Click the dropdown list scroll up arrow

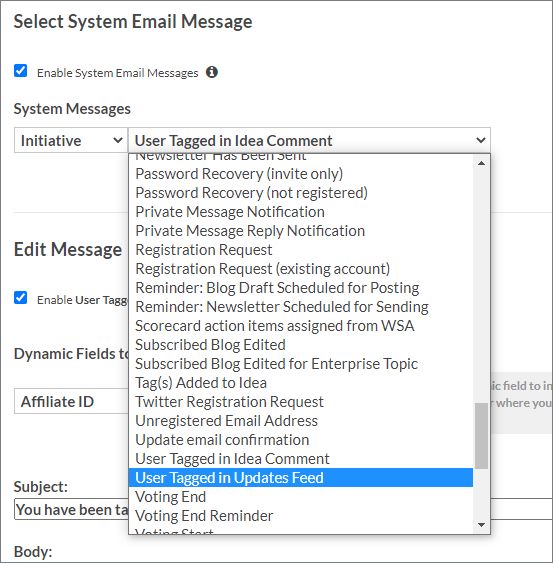(482, 163)
